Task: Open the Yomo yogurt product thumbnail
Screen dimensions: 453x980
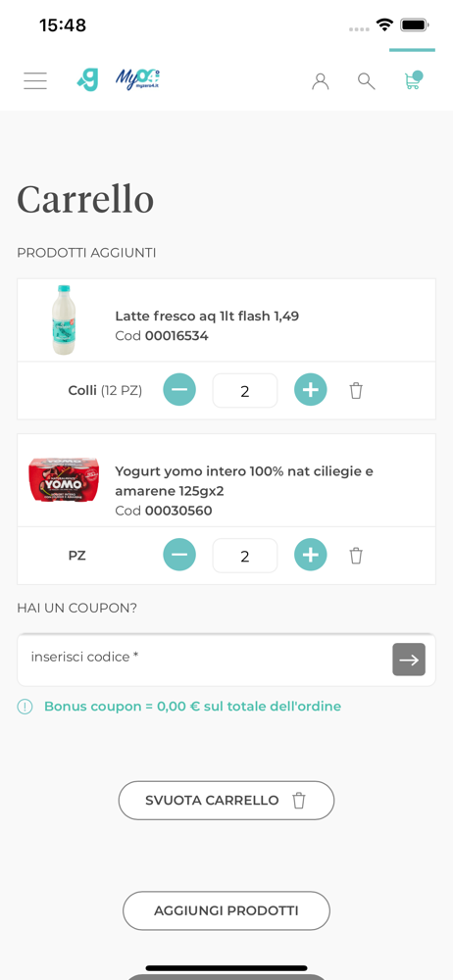Action: click(64, 480)
